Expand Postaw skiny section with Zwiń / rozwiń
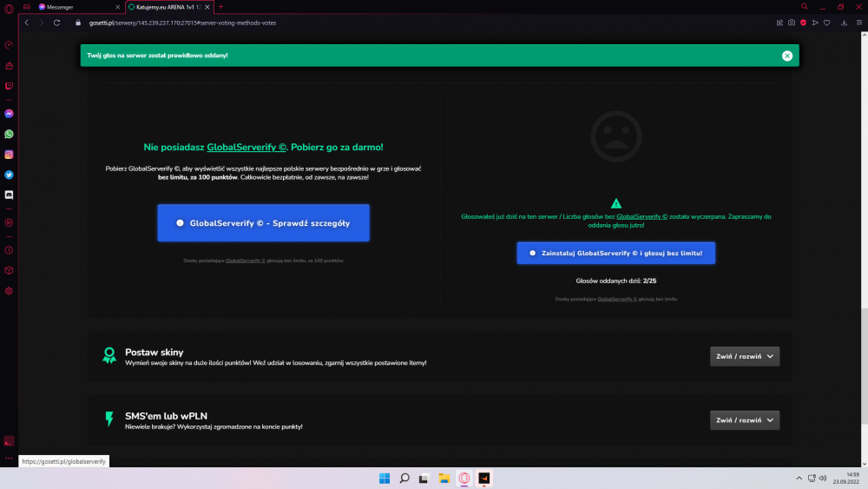This screenshot has height=489, width=868. [745, 357]
